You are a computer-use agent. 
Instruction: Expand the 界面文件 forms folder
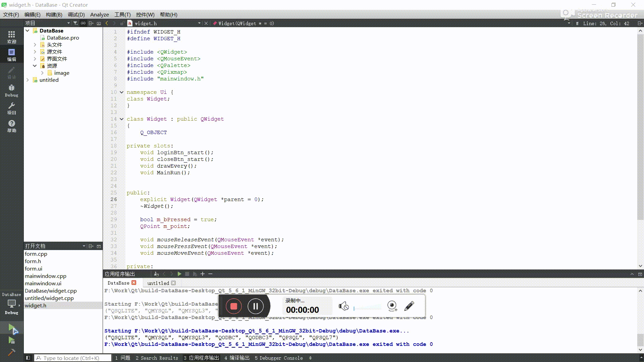35,59
